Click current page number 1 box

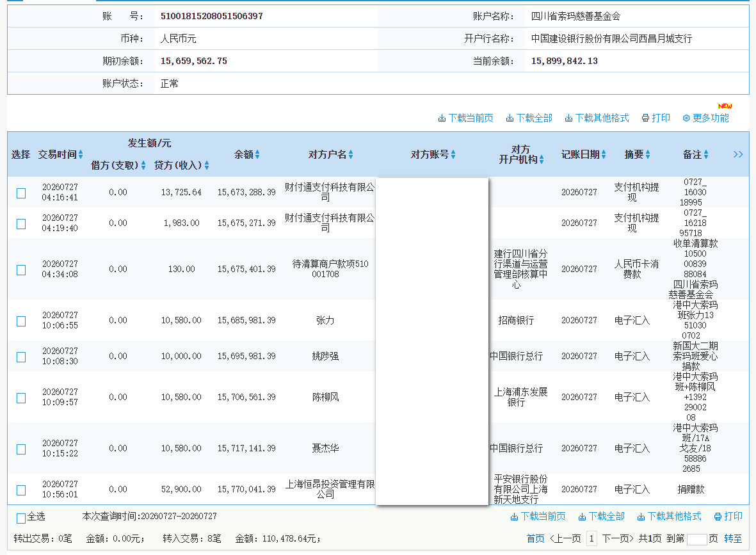591,538
